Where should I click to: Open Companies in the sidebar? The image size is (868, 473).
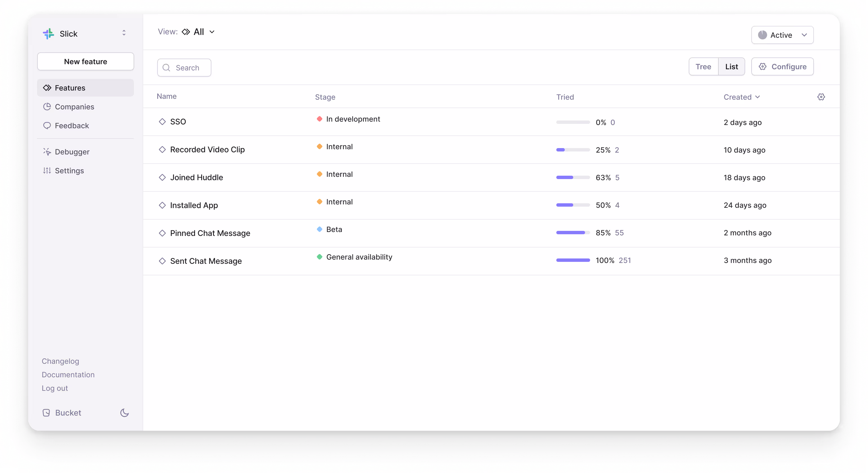(86, 107)
